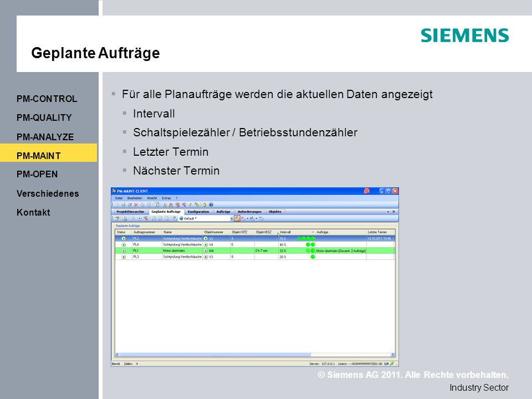This screenshot has width=532, height=399.
Task: Click the save layout disk icon in view toolbar
Action: tap(252, 218)
